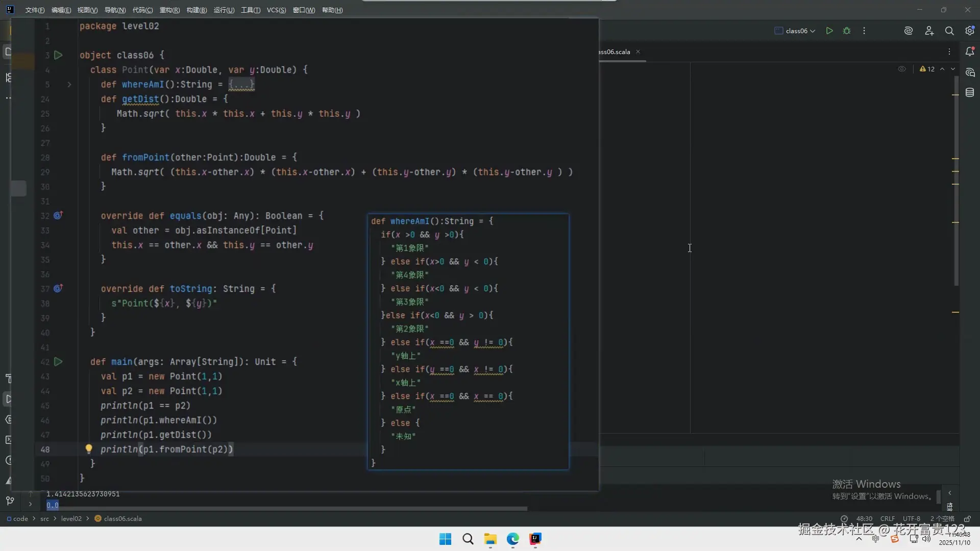
Task: Open the AI Assistant swirl icon
Action: click(909, 31)
